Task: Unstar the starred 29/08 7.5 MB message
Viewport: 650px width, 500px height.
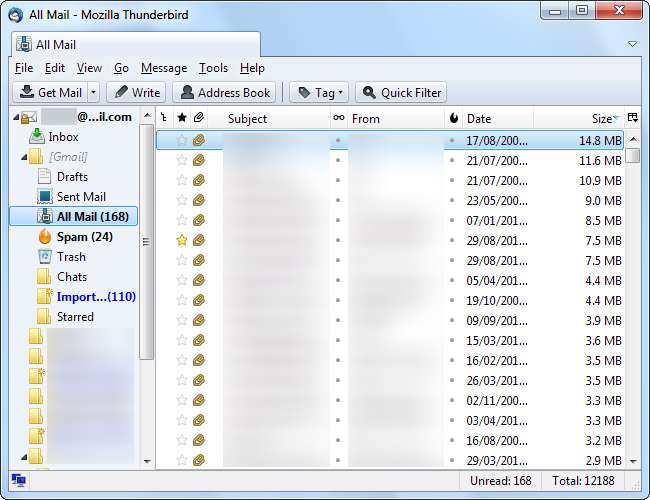Action: pyautogui.click(x=182, y=240)
